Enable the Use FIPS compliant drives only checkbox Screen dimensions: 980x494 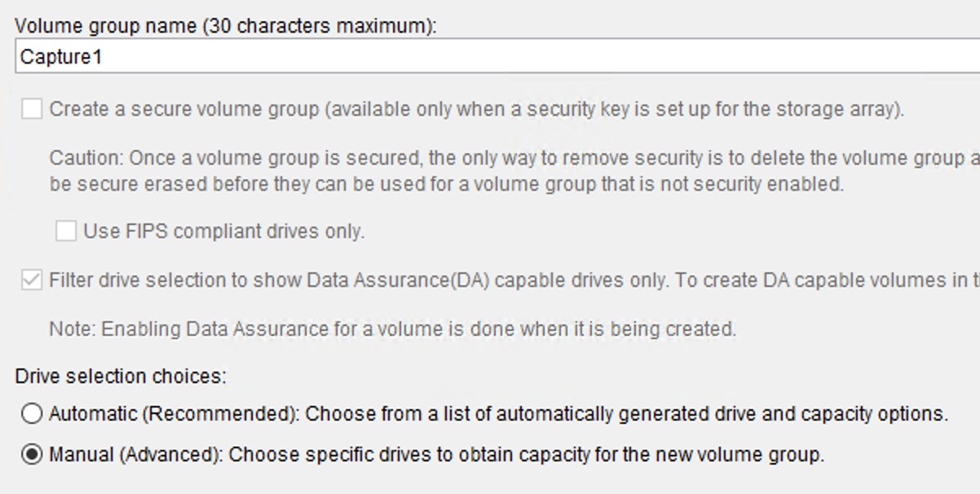[66, 232]
